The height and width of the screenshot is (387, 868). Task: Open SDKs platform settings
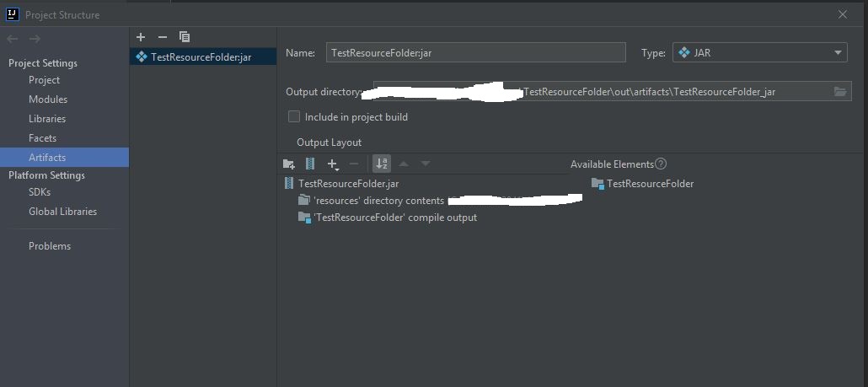[x=40, y=192]
